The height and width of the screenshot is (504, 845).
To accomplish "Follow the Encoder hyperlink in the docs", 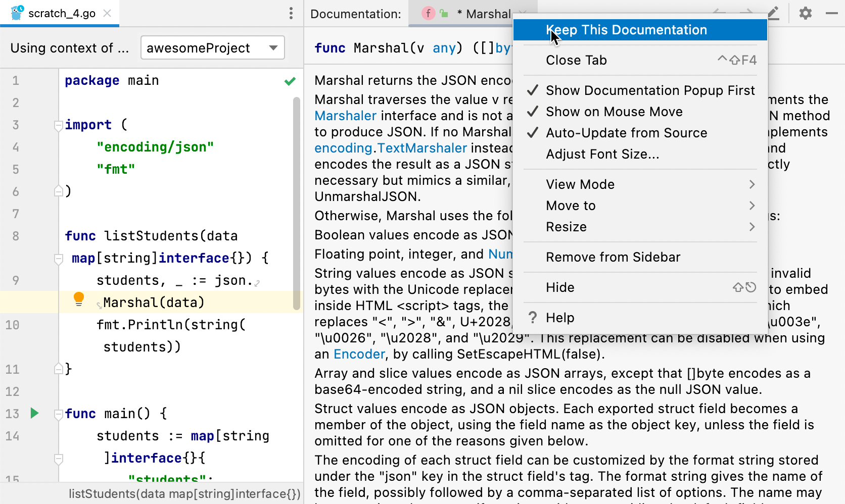I will [359, 354].
